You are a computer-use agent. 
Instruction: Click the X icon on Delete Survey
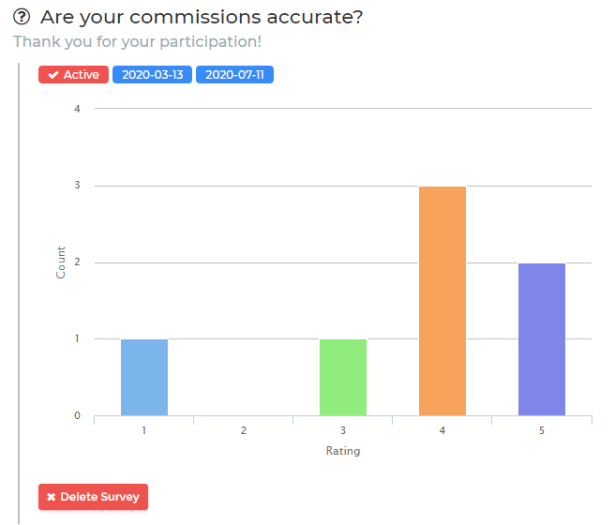click(x=50, y=497)
